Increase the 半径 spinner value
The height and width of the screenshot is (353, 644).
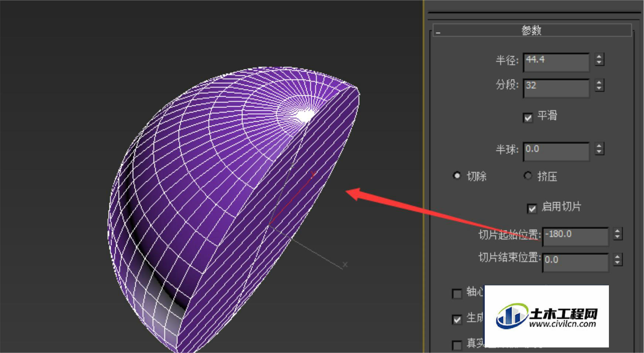[x=599, y=56]
